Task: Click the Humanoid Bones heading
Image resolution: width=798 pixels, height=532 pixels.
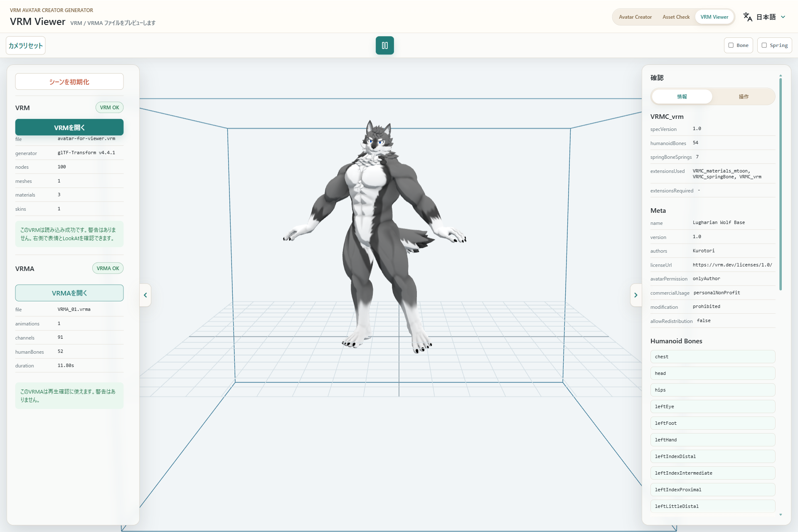Action: [676, 341]
